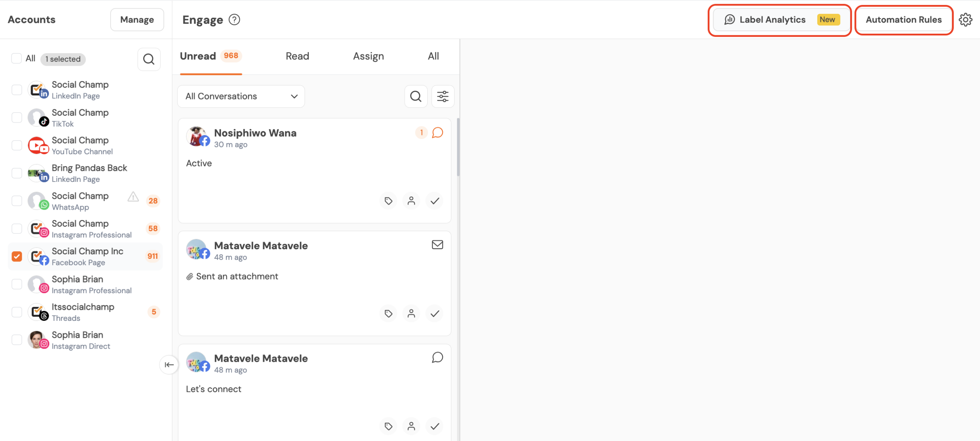This screenshot has height=441, width=980.
Task: Click the Manage accounts button
Action: point(137,20)
